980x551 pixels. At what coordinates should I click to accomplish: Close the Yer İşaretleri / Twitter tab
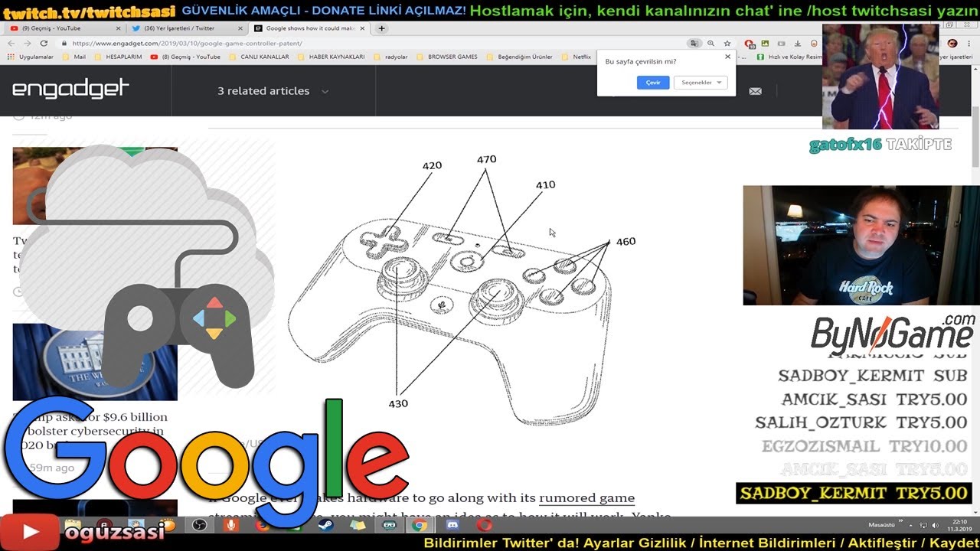[x=239, y=28]
